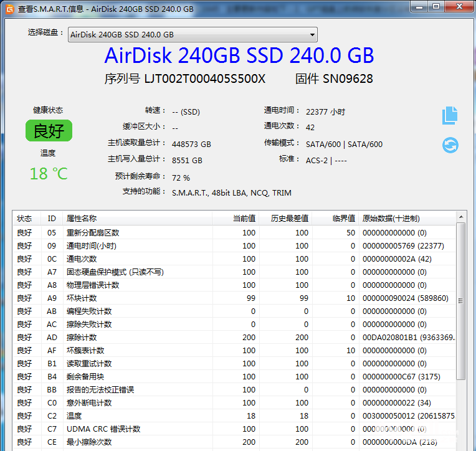Click the 临界值 column header

pos(343,218)
